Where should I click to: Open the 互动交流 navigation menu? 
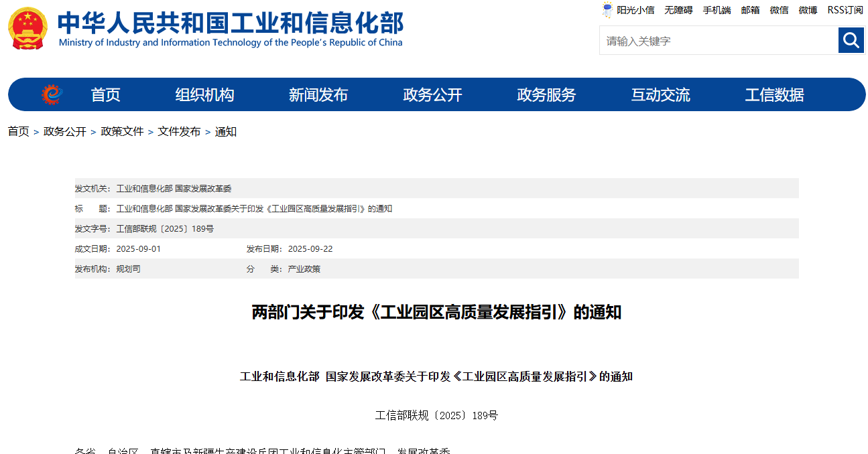pyautogui.click(x=660, y=94)
